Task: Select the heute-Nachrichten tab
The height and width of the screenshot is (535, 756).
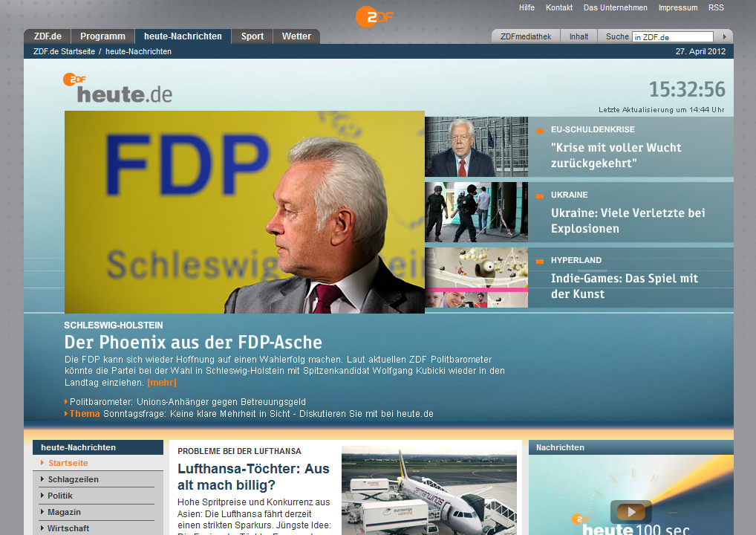Action: 183,36
